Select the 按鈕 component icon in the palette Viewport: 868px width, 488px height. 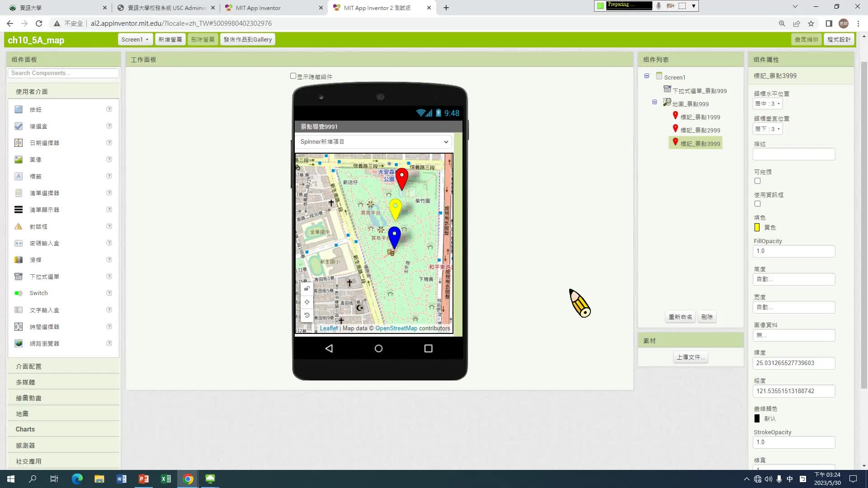19,109
